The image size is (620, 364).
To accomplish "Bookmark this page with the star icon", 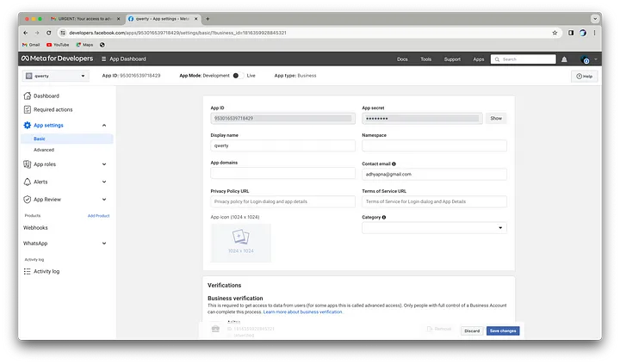I will pyautogui.click(x=555, y=33).
